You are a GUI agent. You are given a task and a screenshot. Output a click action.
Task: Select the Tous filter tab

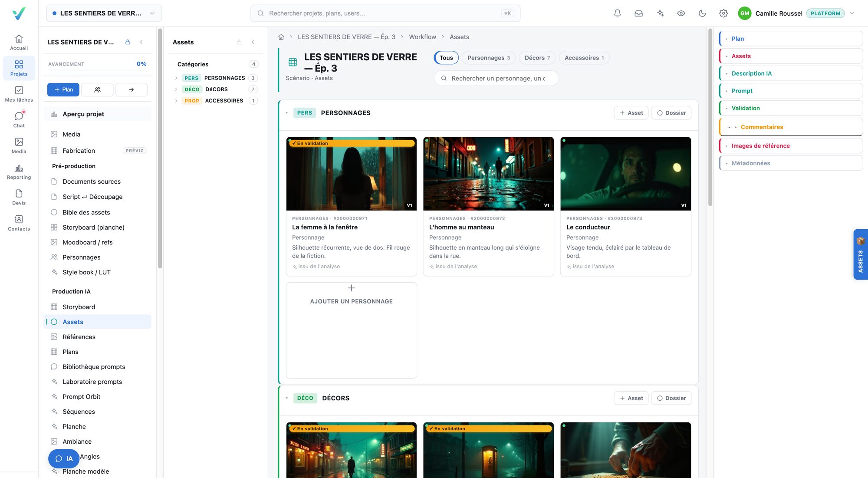446,58
